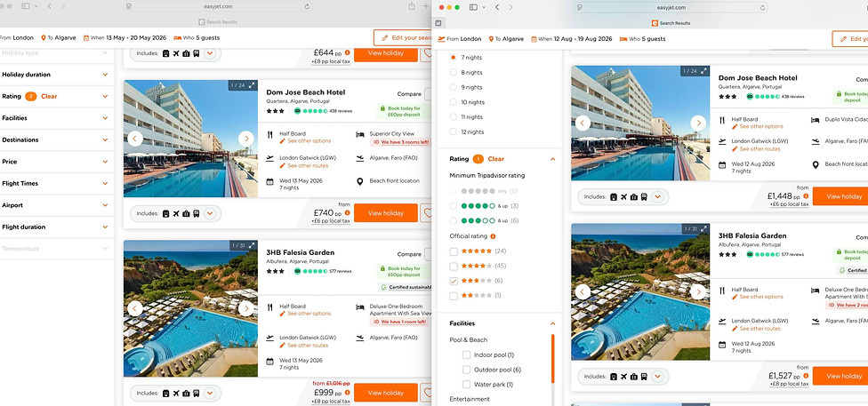The height and width of the screenshot is (406, 868).
Task: Click info icon next to Official rating
Action: point(493,236)
